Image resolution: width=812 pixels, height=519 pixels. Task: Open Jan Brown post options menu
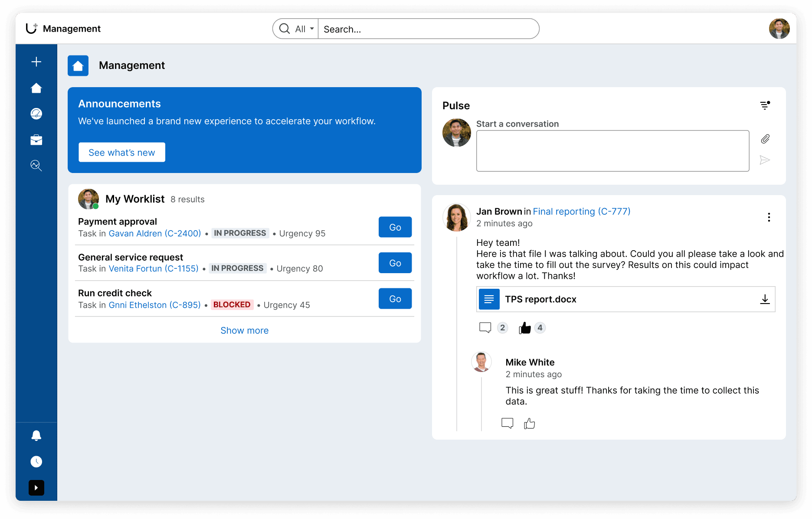click(x=769, y=217)
